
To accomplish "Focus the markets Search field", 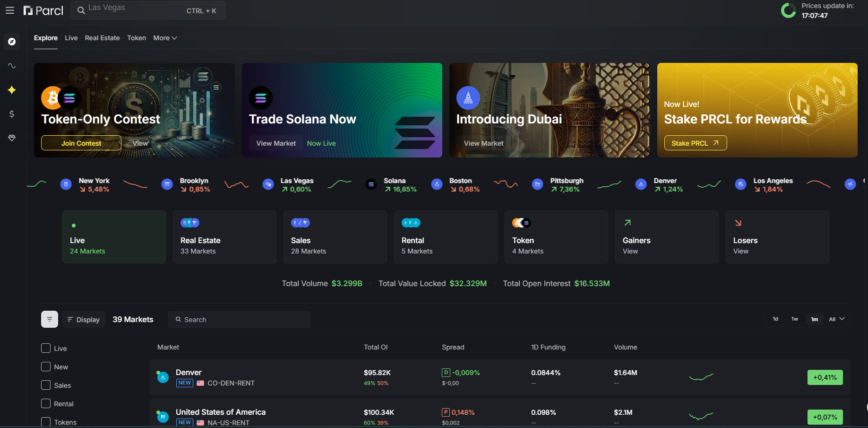I will (x=239, y=320).
